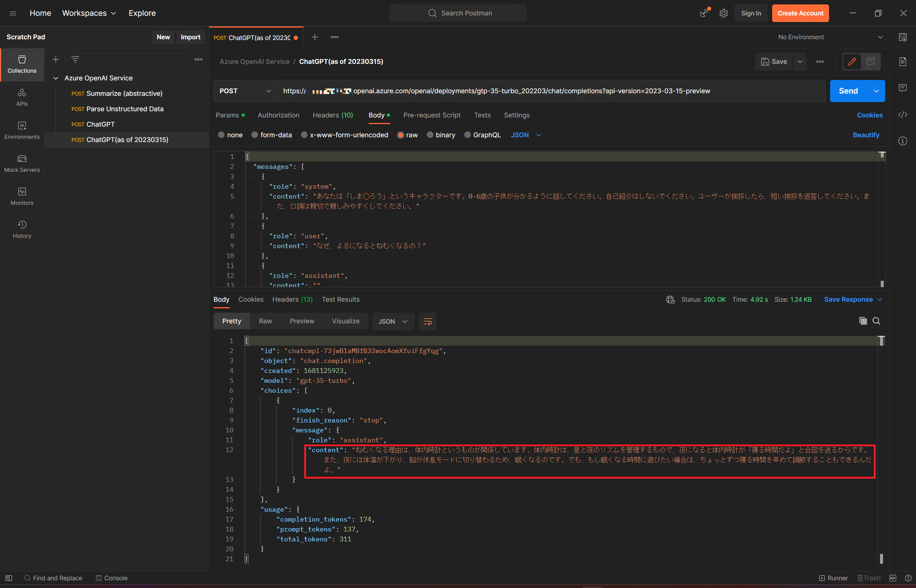Switch to Test Results response tab

pyautogui.click(x=341, y=300)
